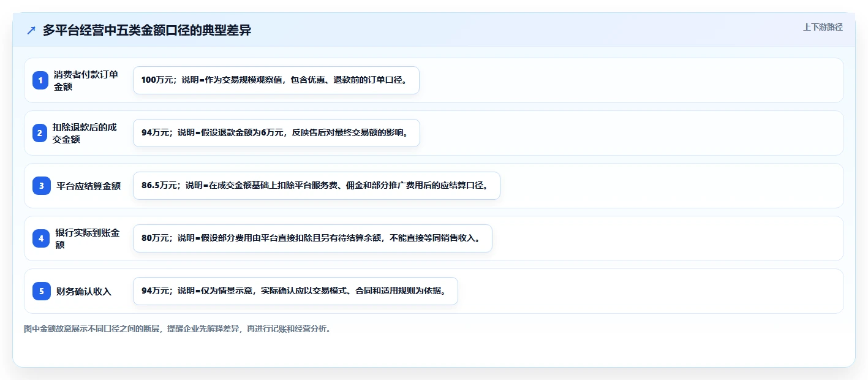Screen dimensions: 868x380
Task: Select the label 消费者付款订单金额
Action: [x=86, y=80]
